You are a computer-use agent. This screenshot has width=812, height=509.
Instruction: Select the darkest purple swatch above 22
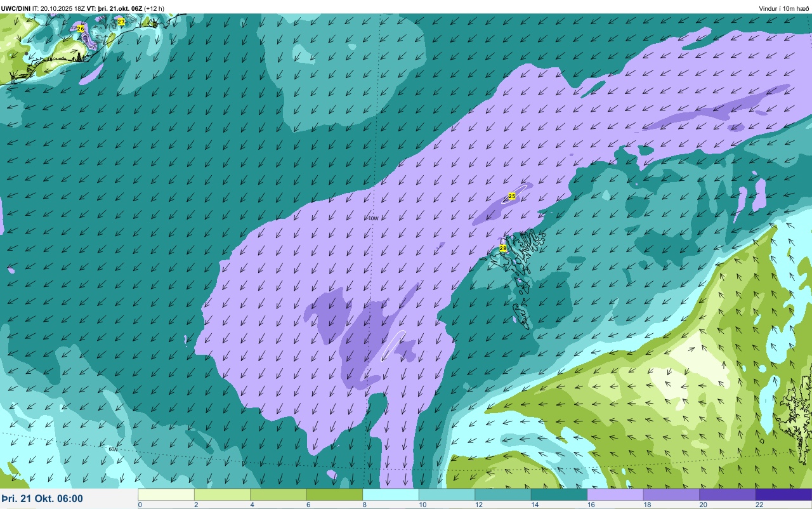783,494
